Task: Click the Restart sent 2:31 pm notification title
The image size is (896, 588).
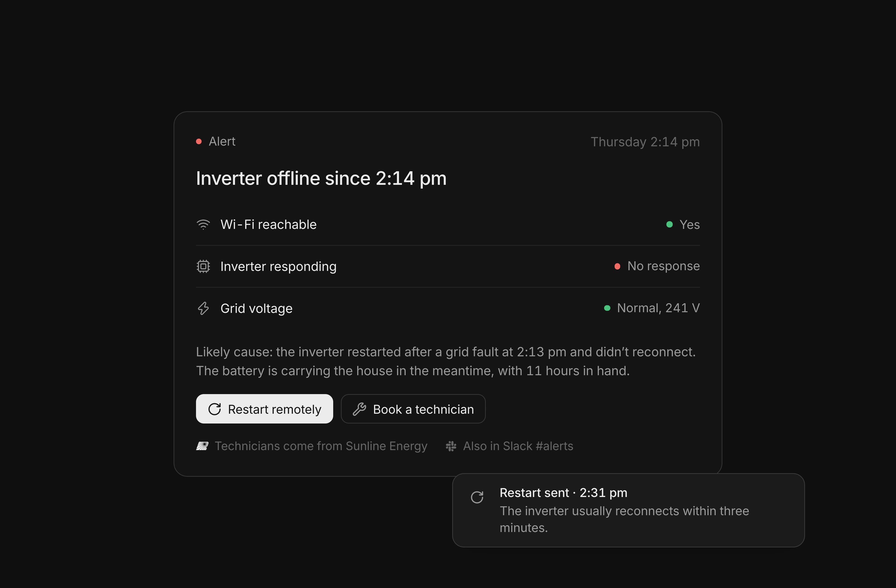Action: click(563, 493)
